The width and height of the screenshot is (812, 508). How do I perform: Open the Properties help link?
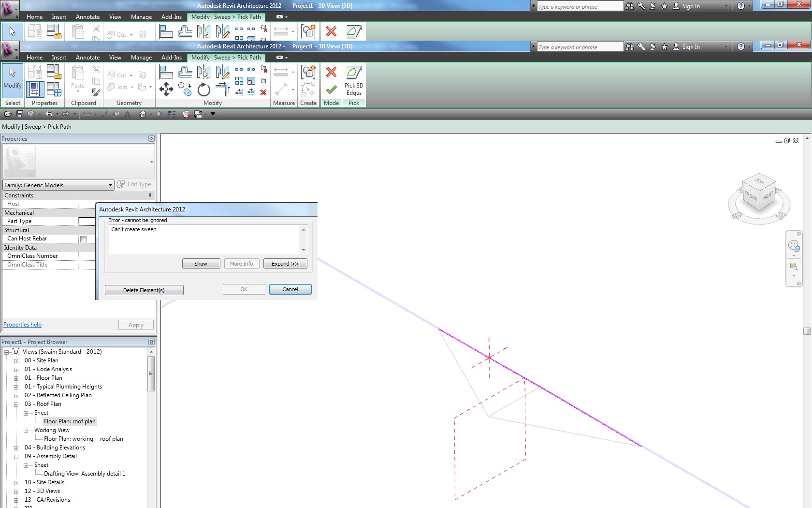(23, 325)
